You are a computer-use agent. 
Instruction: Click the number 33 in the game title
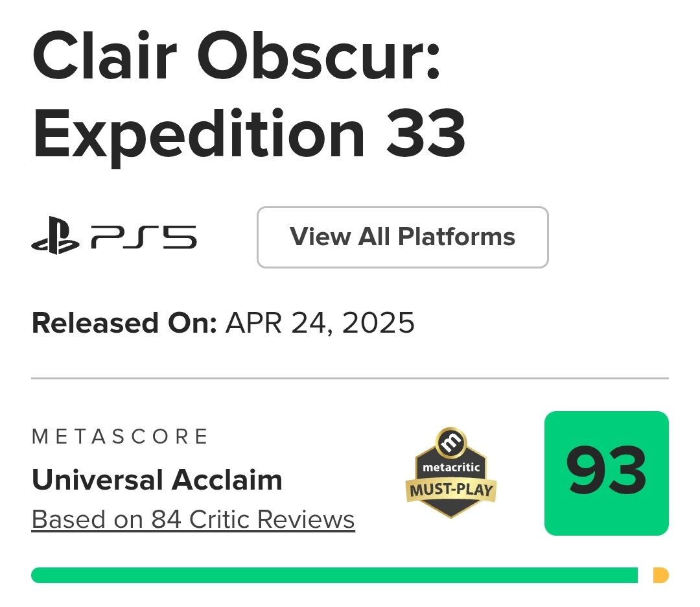[426, 133]
